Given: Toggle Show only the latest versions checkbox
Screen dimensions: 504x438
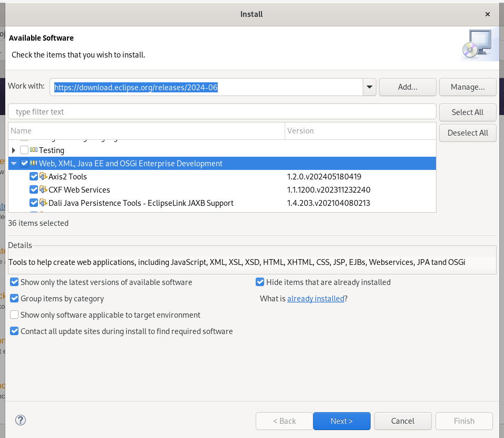Looking at the screenshot, I should (x=14, y=282).
